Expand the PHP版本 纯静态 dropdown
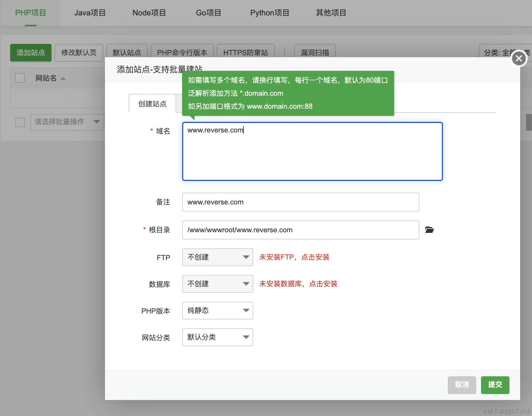Image resolution: width=532 pixels, height=416 pixels. click(x=218, y=311)
